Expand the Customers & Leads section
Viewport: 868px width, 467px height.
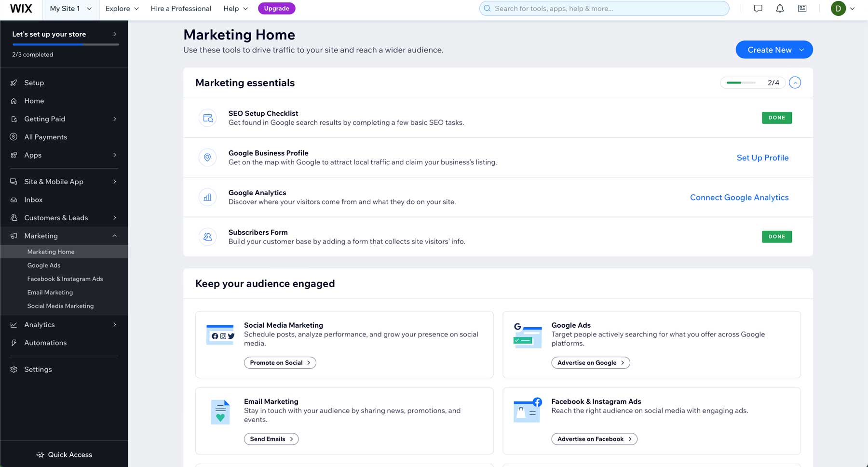click(x=56, y=218)
